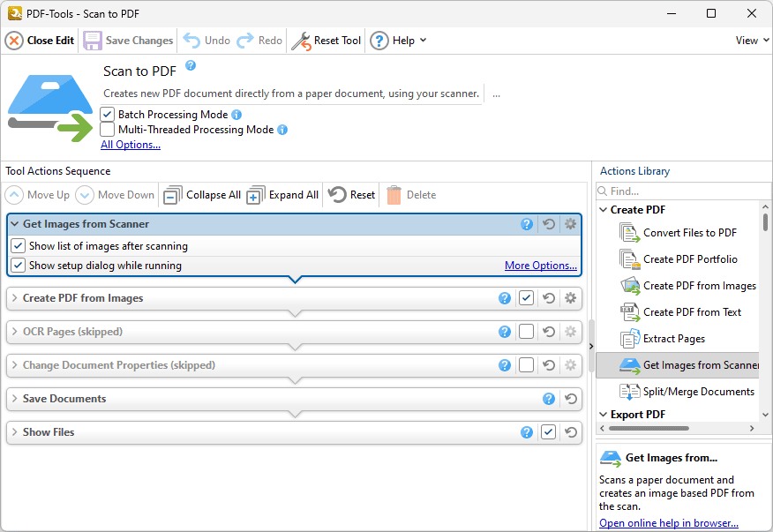Enable the OCR Pages action checkbox
The image size is (773, 532).
(x=527, y=332)
